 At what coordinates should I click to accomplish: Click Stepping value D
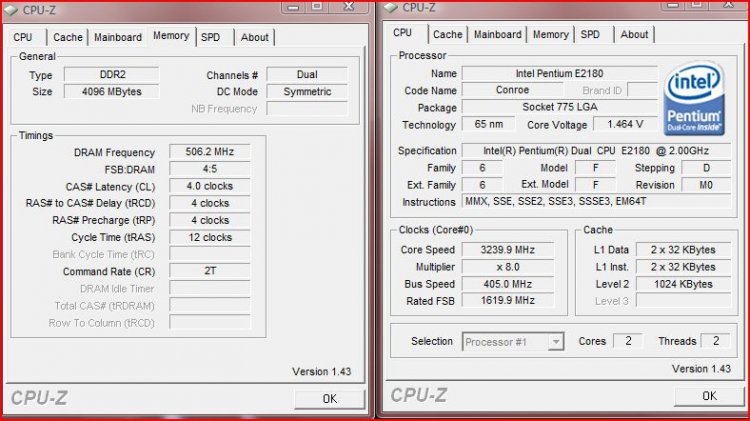click(x=706, y=168)
